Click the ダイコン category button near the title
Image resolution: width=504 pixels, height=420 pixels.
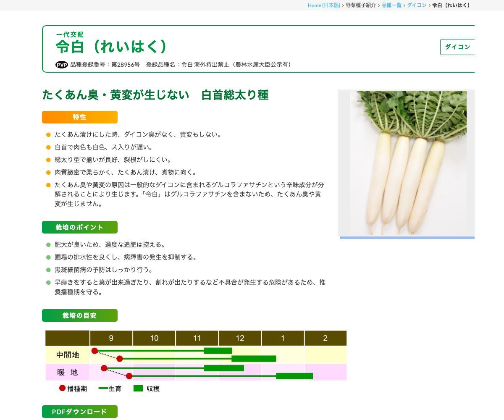point(458,47)
